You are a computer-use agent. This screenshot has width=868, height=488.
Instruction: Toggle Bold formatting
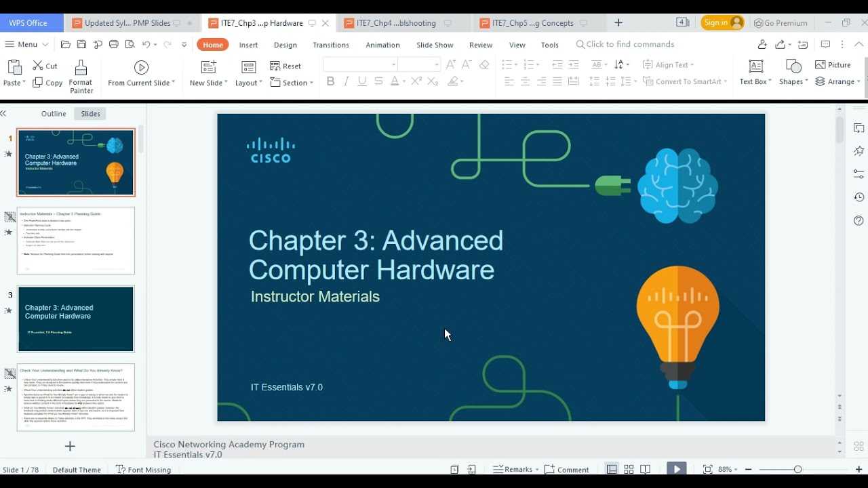(x=331, y=81)
